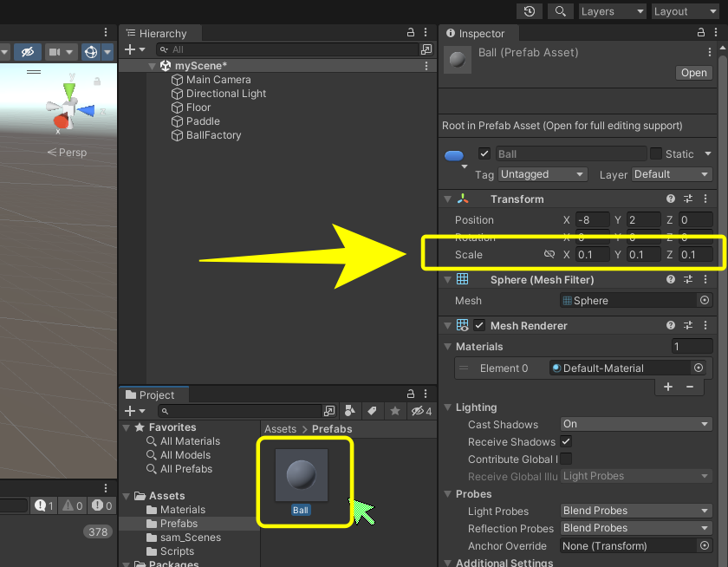The image size is (728, 567).
Task: Toggle hidden packages visibility in Project panel
Action: pyautogui.click(x=422, y=410)
